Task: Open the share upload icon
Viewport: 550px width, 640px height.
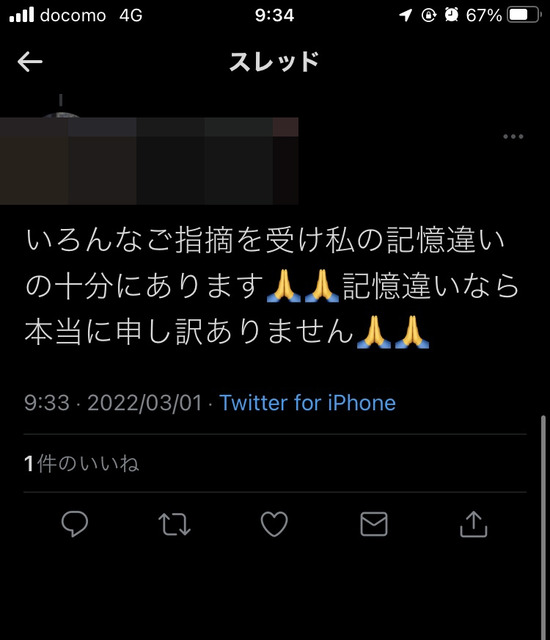Action: coord(473,524)
